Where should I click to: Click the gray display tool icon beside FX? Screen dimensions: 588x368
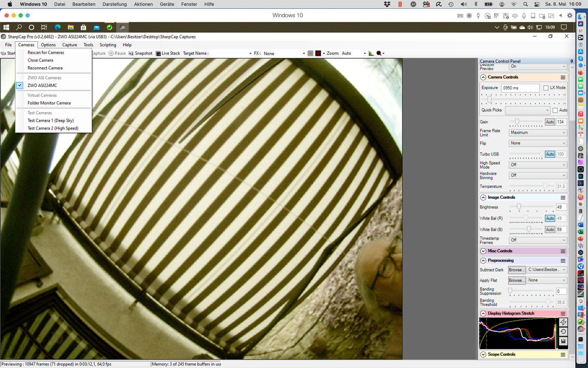(310, 53)
